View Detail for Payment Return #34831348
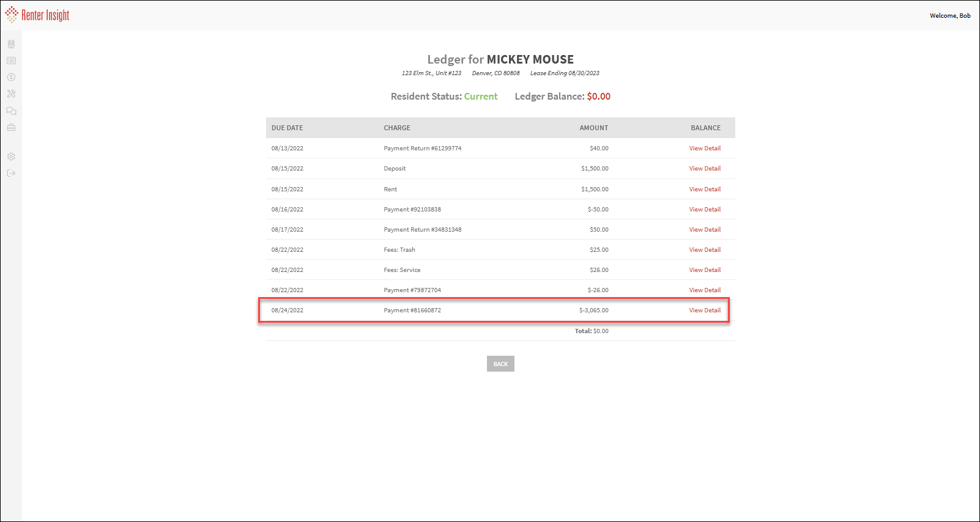Image resolution: width=980 pixels, height=522 pixels. (705, 230)
